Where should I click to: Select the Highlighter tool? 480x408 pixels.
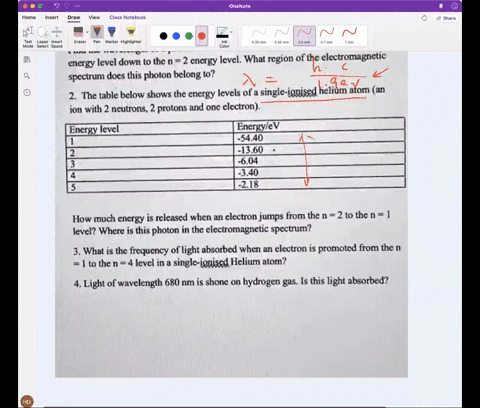click(x=131, y=35)
